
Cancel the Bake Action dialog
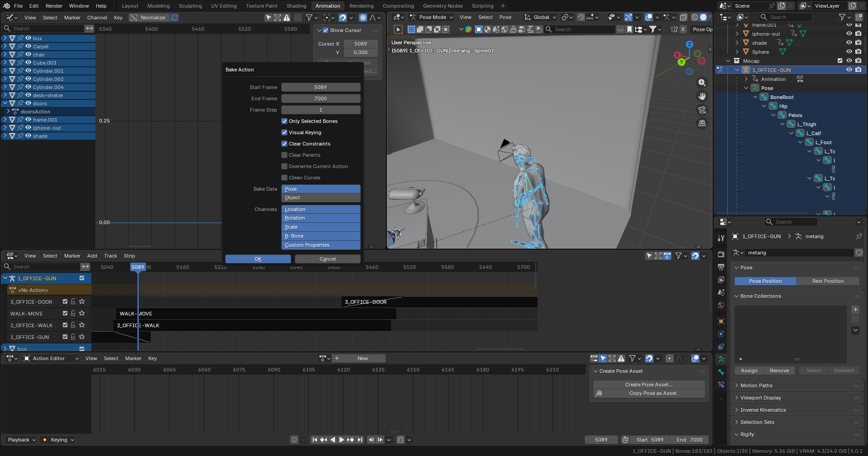coord(328,259)
